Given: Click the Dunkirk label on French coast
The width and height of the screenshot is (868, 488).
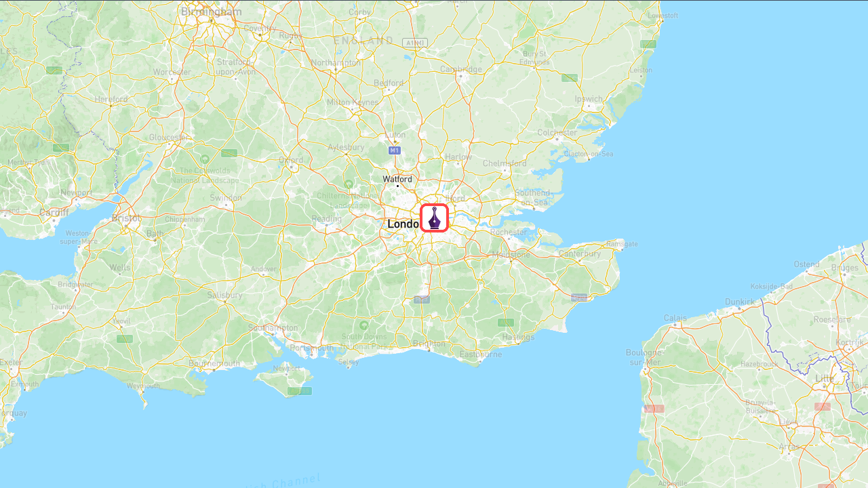Looking at the screenshot, I should point(739,302).
